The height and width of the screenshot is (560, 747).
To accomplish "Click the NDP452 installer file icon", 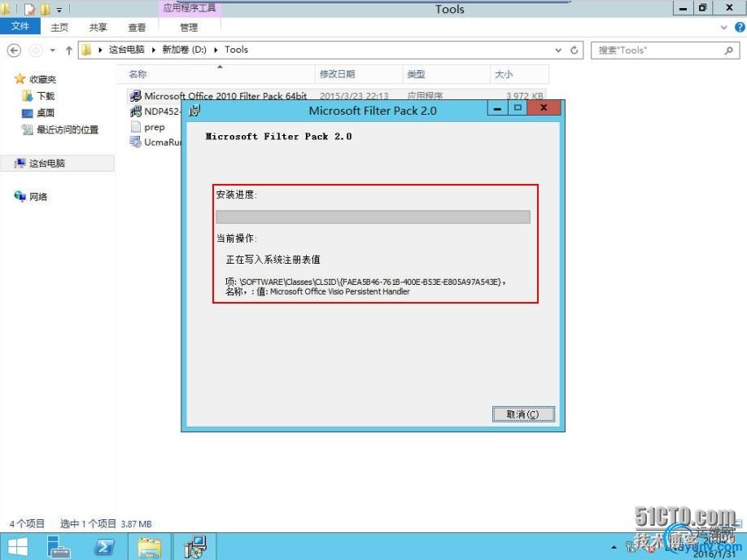I will (136, 111).
